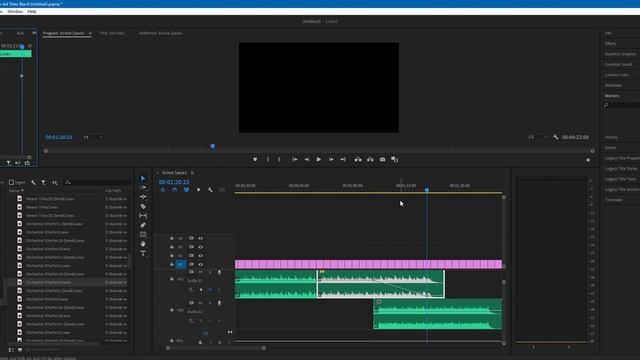
Task: Select the Ripple Edit tool
Action: (x=143, y=197)
